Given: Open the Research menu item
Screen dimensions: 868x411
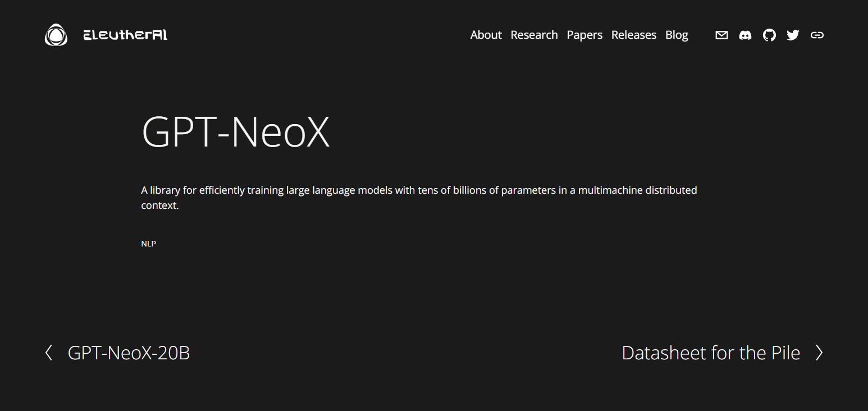Looking at the screenshot, I should (x=534, y=35).
